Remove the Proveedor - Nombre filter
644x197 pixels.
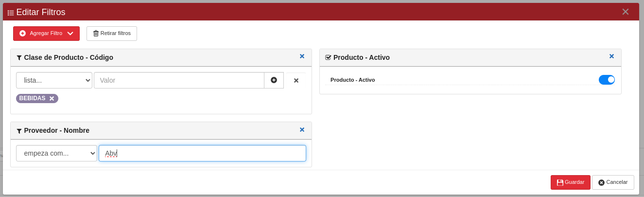pos(302,130)
